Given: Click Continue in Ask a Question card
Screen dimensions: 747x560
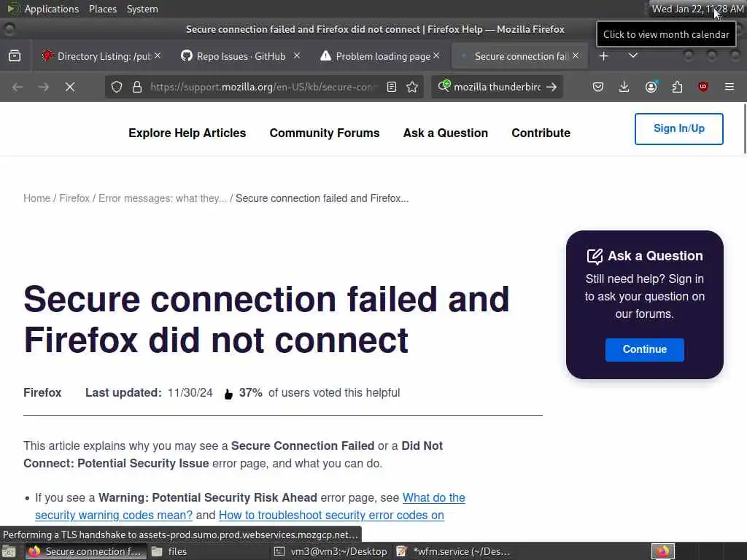Looking at the screenshot, I should (x=645, y=349).
